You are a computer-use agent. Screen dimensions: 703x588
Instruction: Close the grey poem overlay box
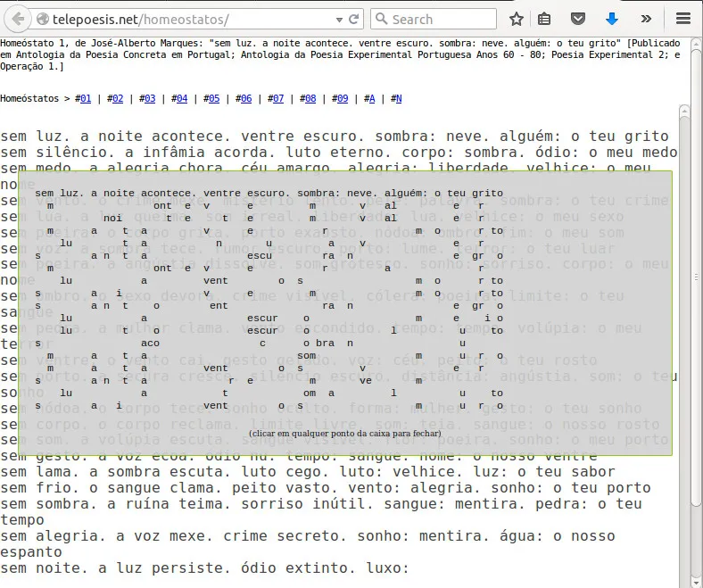tap(344, 434)
